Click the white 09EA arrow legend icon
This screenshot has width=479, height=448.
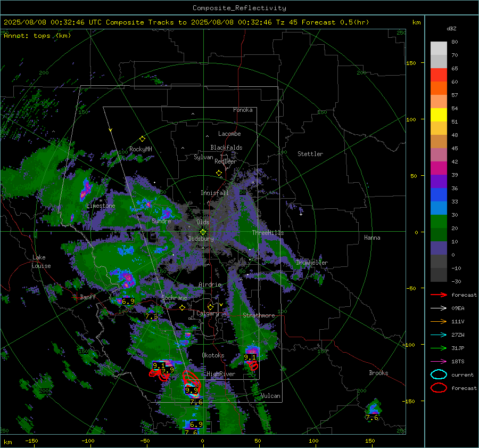439,308
